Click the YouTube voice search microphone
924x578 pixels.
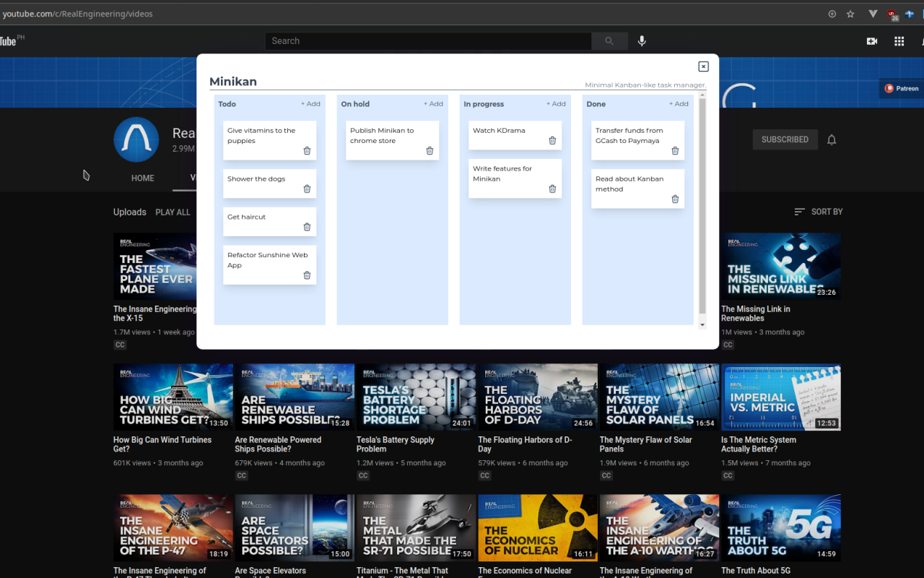642,41
